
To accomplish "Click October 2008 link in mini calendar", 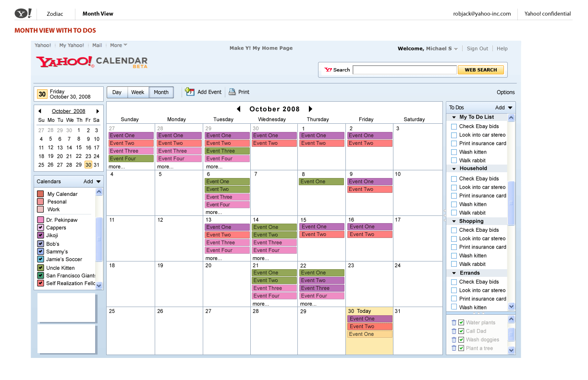I will [x=69, y=111].
